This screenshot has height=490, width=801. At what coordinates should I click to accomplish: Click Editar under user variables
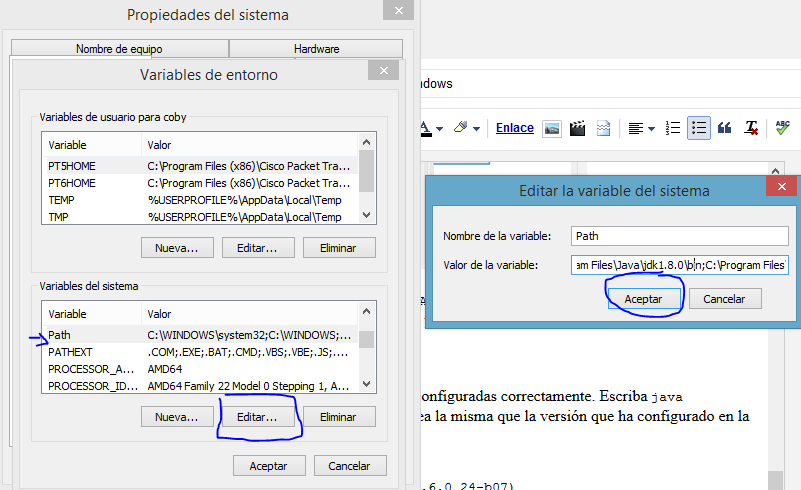(x=257, y=248)
